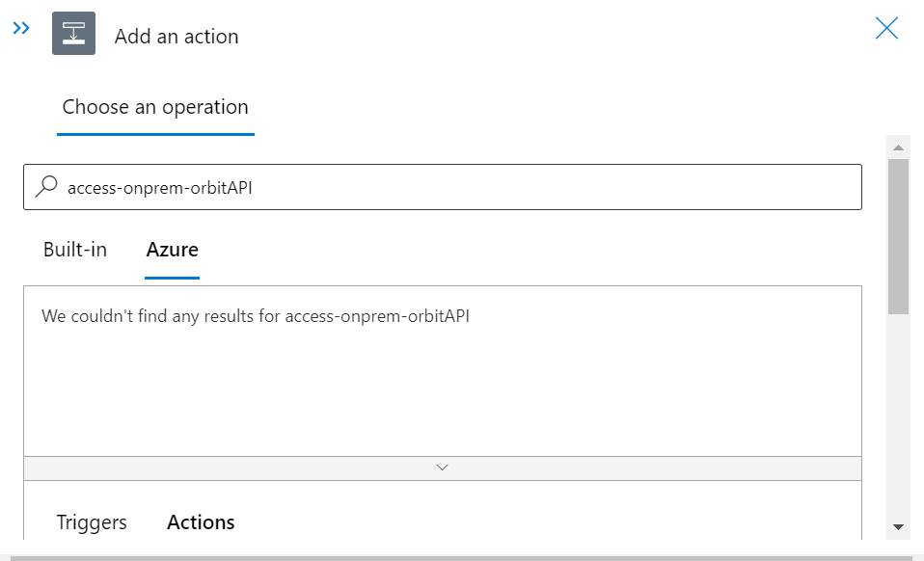The image size is (924, 561).
Task: Click the search magnifier icon
Action: [x=45, y=186]
